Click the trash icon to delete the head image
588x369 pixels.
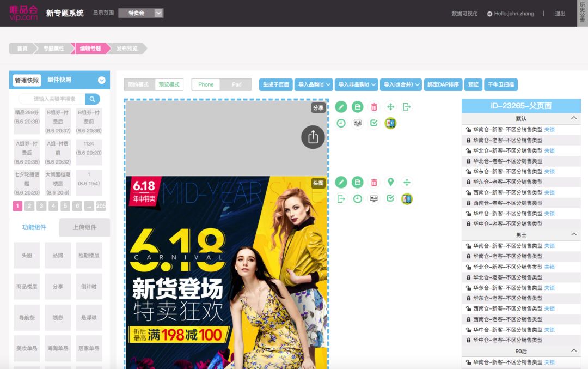pos(374,183)
